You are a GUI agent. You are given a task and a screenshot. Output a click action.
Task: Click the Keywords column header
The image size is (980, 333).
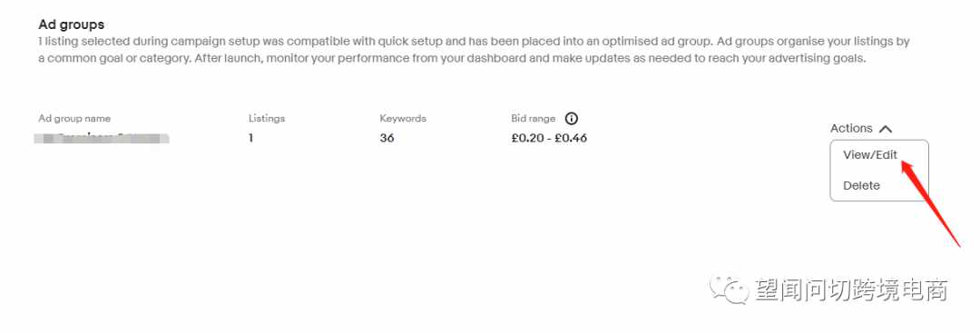403,118
